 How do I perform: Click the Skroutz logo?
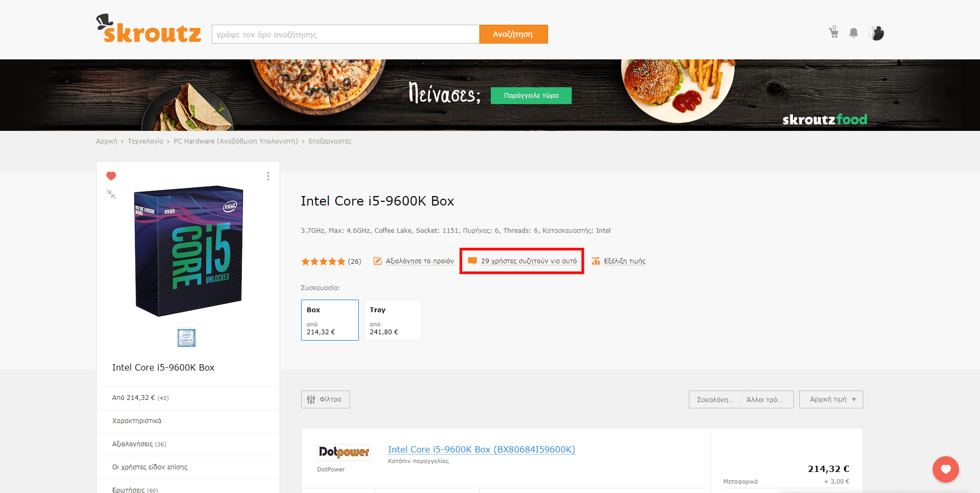tap(149, 30)
